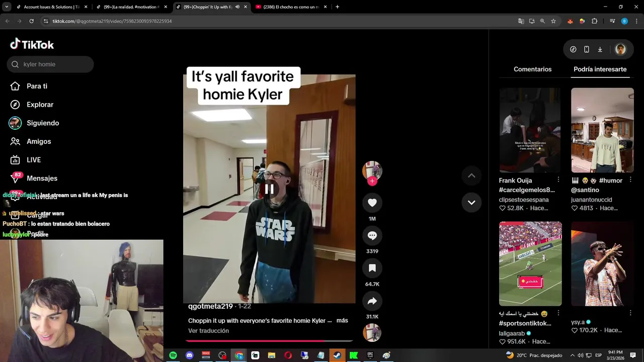Go to previous video with up arrow
Screen dimensions: 644x362
[471, 175]
